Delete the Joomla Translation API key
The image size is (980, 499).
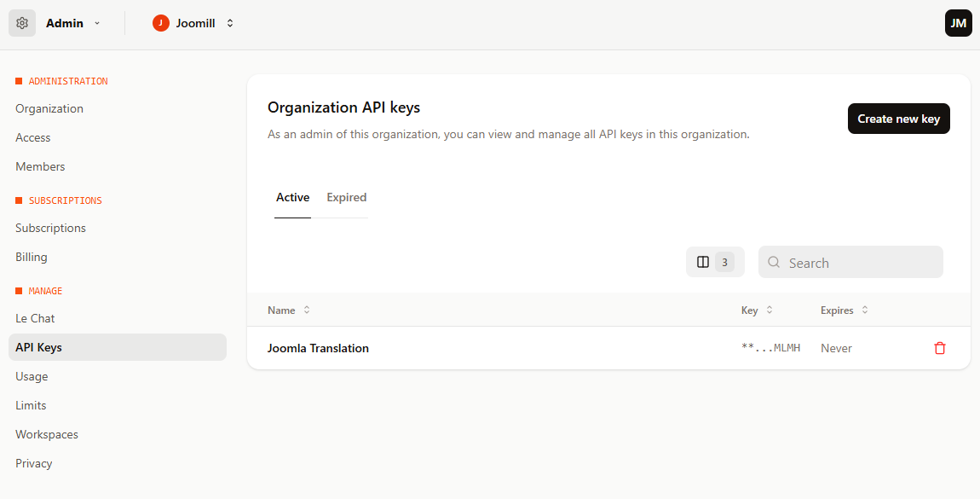pos(940,348)
